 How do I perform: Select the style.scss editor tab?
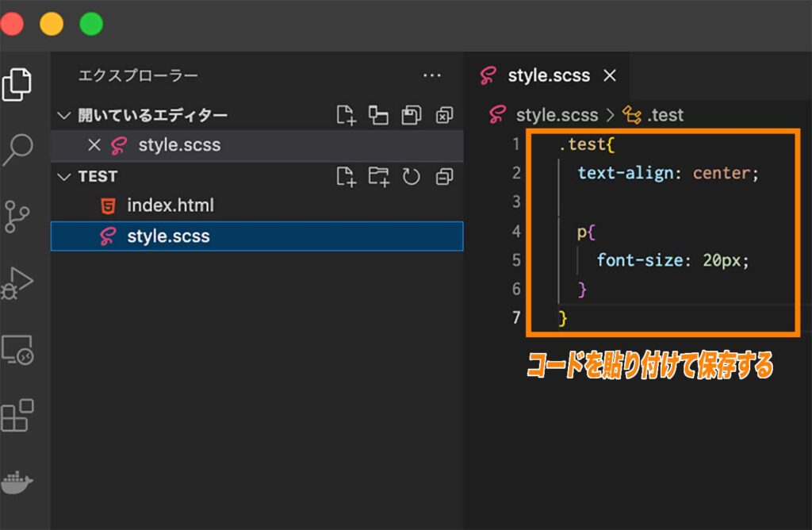[549, 75]
